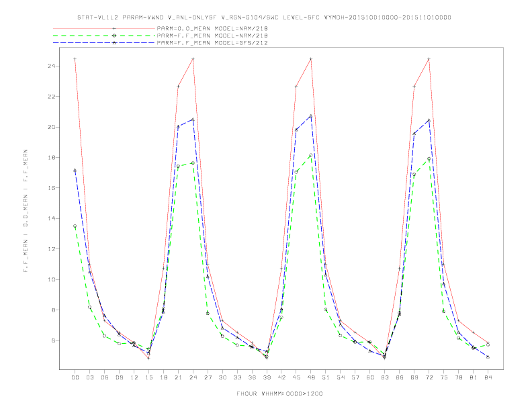Click x-axis tick label 24
This screenshot has width=532, height=411.
pos(193,377)
